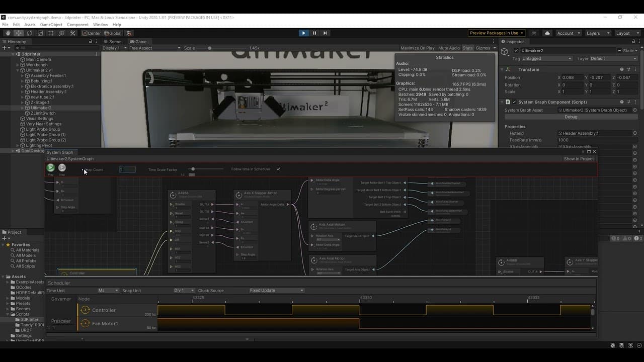Toggle the Center pivot mode button

92,33
